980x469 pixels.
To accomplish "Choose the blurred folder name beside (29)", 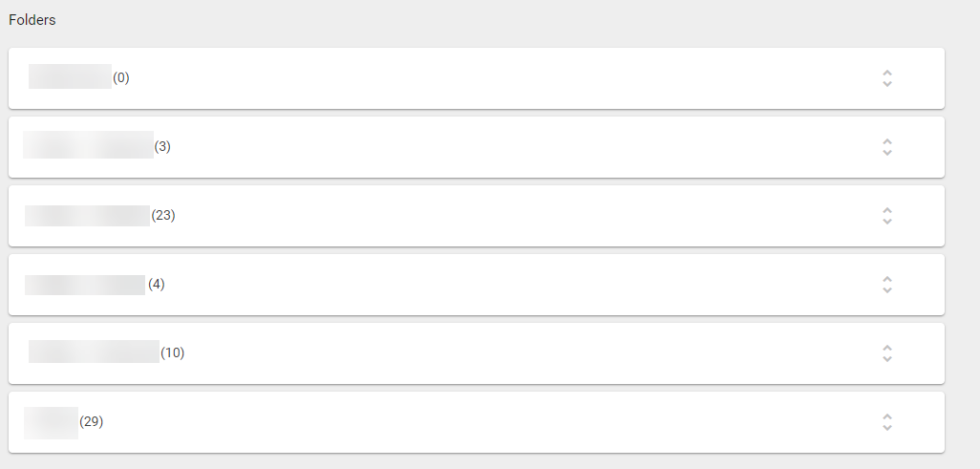I will tap(52, 421).
